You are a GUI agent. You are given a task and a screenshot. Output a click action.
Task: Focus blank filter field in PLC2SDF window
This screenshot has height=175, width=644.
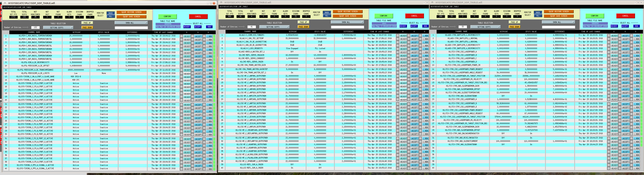(347, 27)
